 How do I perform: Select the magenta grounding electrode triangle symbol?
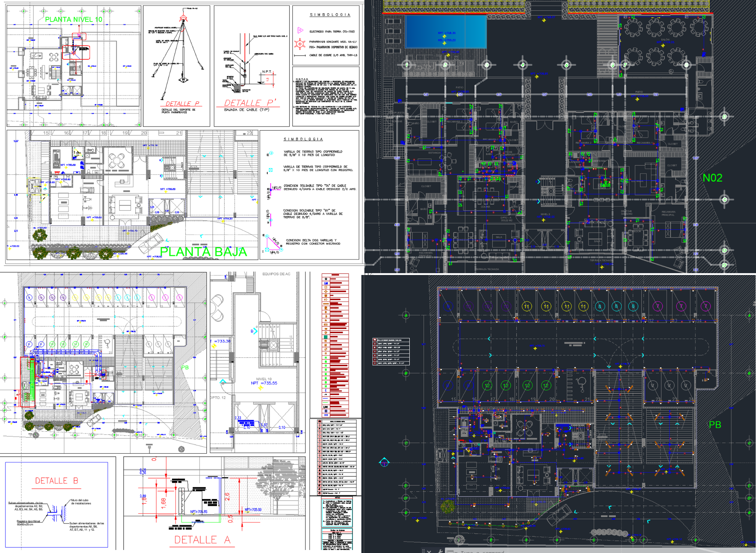300,30
